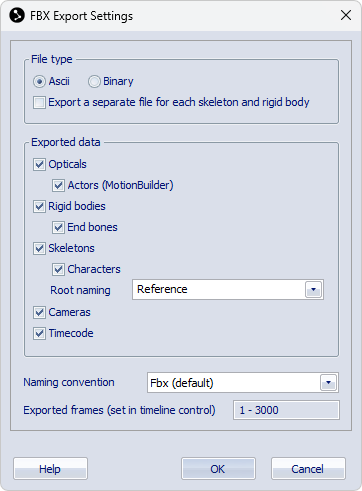The width and height of the screenshot is (362, 491).
Task: Disable the Timecode export checkbox
Action: (39, 333)
